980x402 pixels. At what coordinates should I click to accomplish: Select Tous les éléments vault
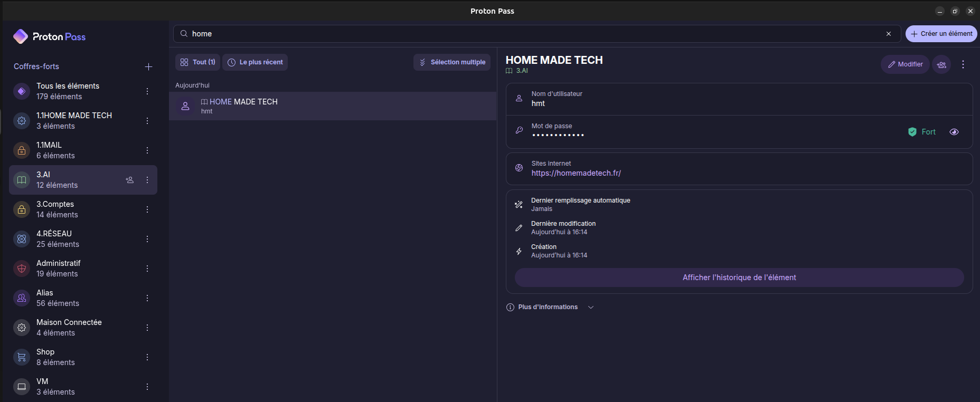point(83,91)
